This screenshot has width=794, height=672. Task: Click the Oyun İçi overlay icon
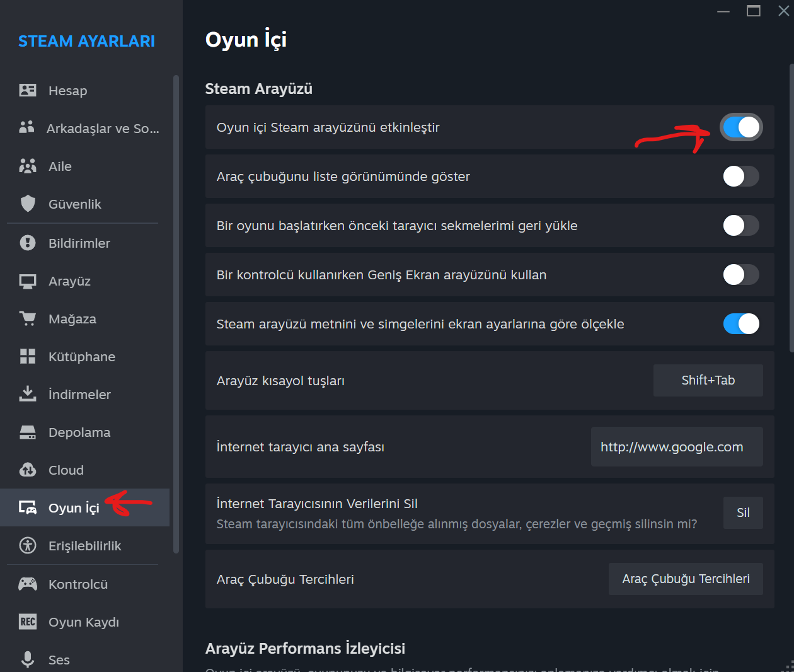tap(28, 507)
